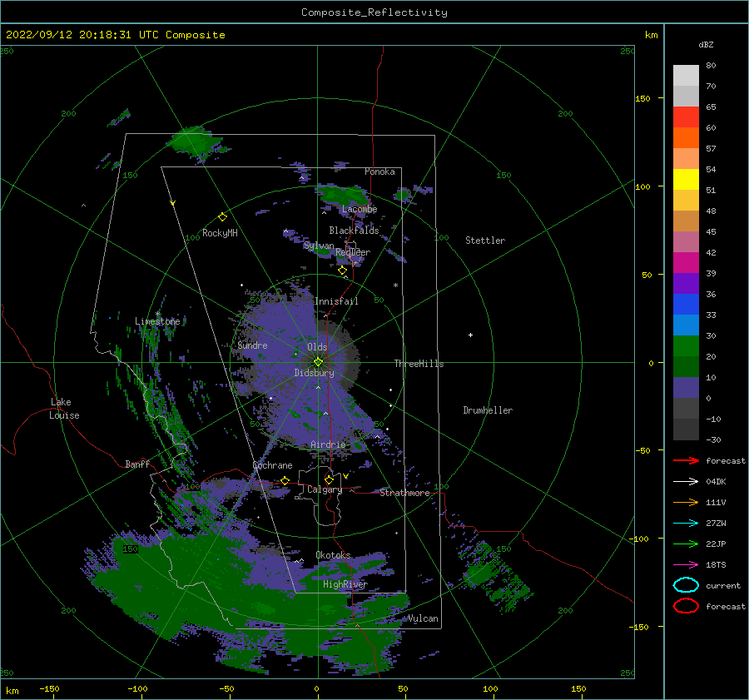Click the Okotoks label
The width and height of the screenshot is (749, 700).
333,555
